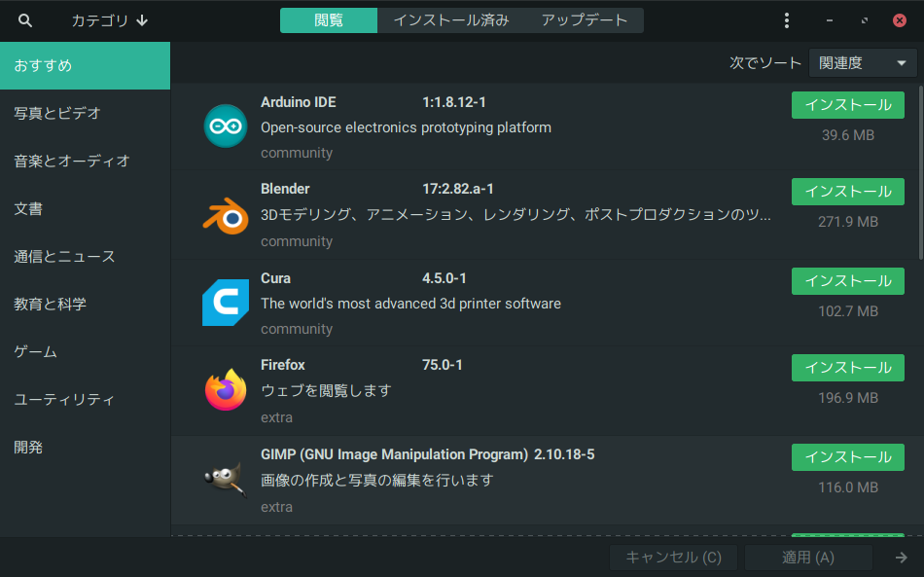Image resolution: width=924 pixels, height=577 pixels.
Task: Click the 271.9 MB size label
Action: (847, 222)
